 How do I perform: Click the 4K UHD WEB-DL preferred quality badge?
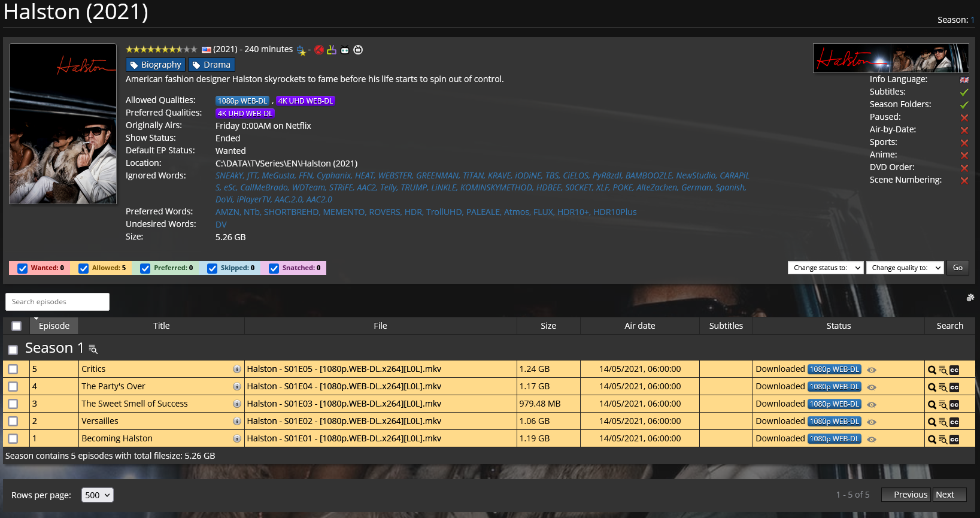245,114
